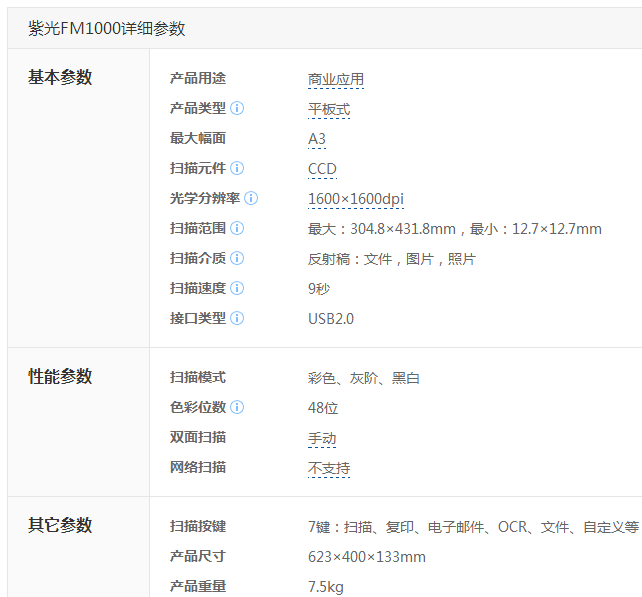Click the 性能参数 section label
The image size is (642, 597).
pos(60,376)
